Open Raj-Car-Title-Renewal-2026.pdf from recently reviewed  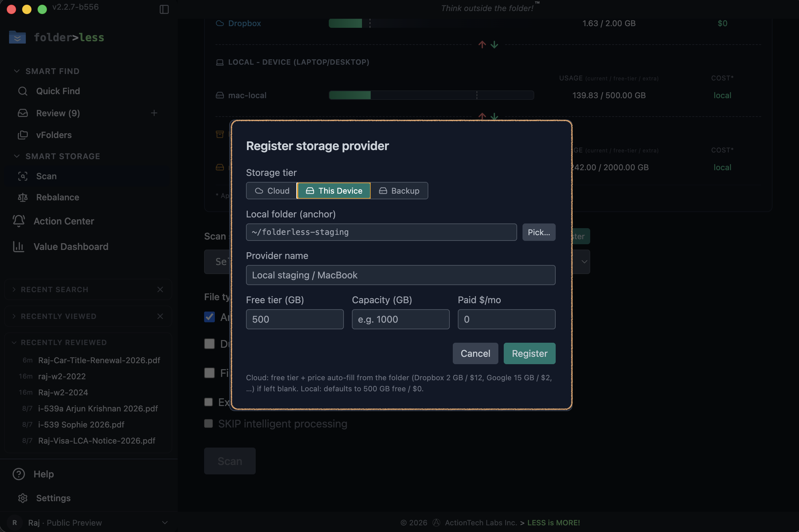[99, 360]
